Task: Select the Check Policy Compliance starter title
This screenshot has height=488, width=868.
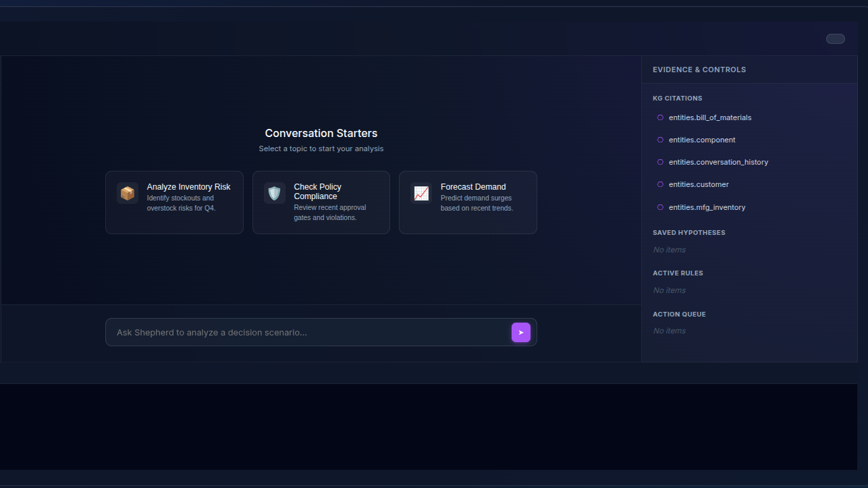Action: [x=317, y=191]
